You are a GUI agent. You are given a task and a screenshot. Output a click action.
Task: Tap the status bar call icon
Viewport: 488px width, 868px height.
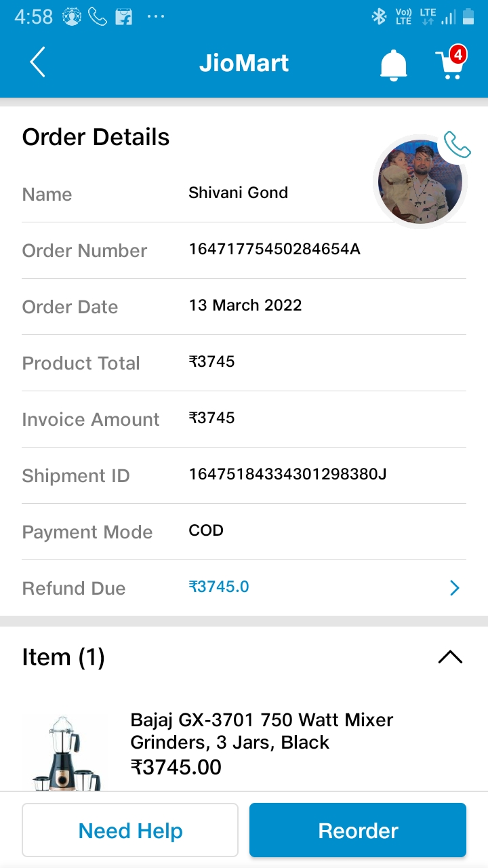98,17
